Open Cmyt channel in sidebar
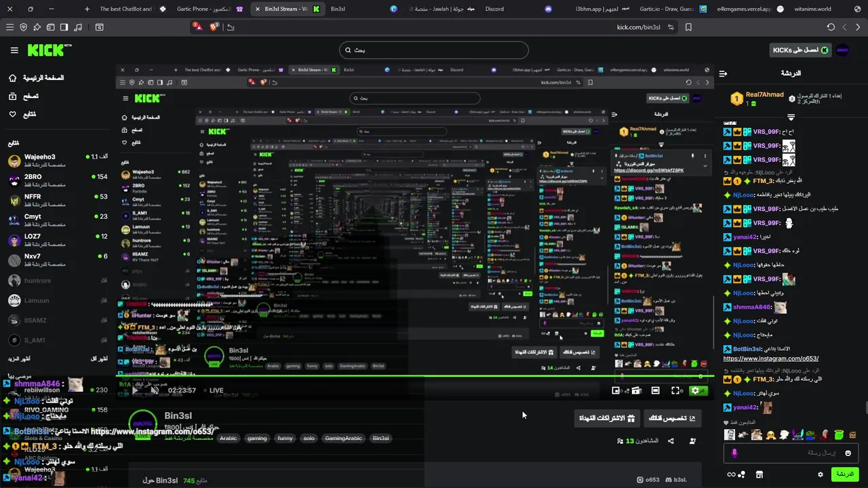Viewport: 868px width, 488px height. point(57,220)
